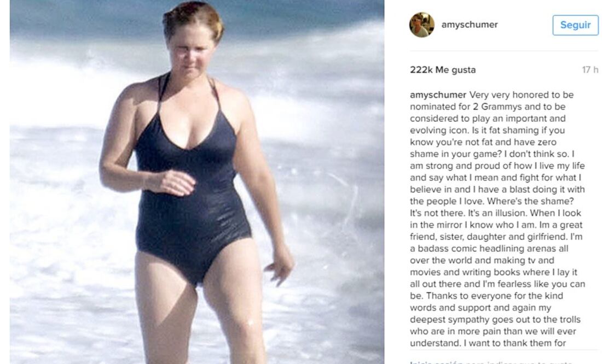Screen dimensions: 602x364
Task: Click the divider line under the profile header
Action: click(503, 51)
